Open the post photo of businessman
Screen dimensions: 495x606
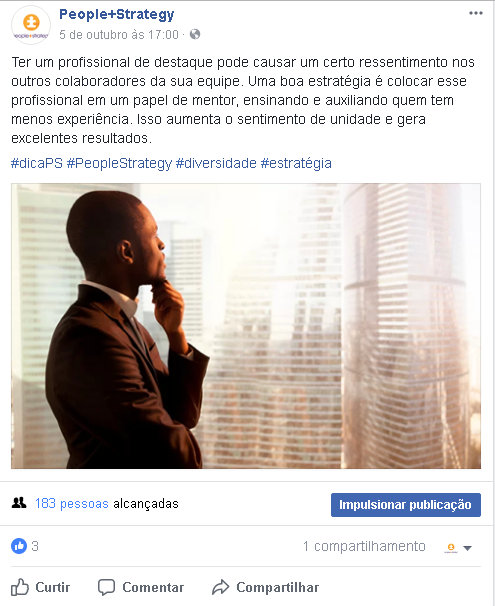point(246,326)
